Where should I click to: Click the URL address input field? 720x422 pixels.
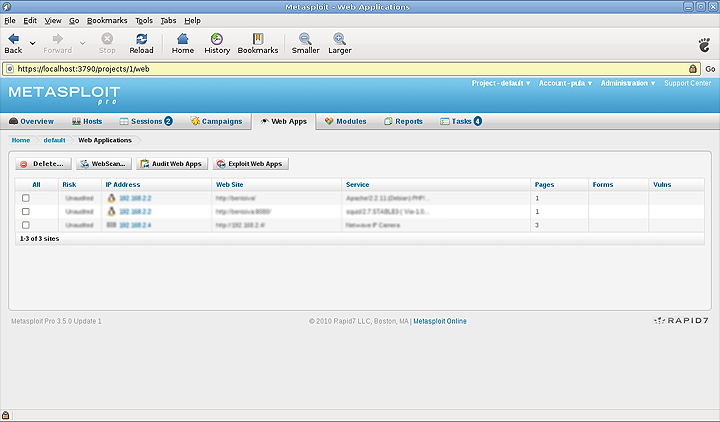(x=351, y=69)
